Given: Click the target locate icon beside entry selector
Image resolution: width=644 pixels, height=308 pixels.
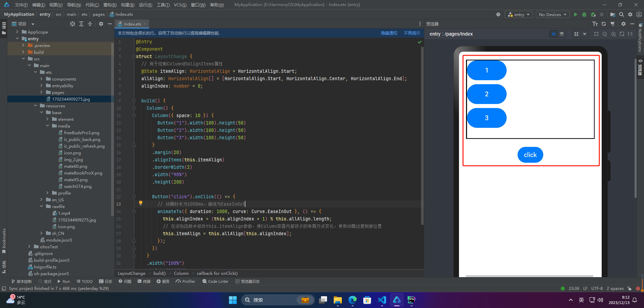Looking at the screenshot, I should (498, 14).
